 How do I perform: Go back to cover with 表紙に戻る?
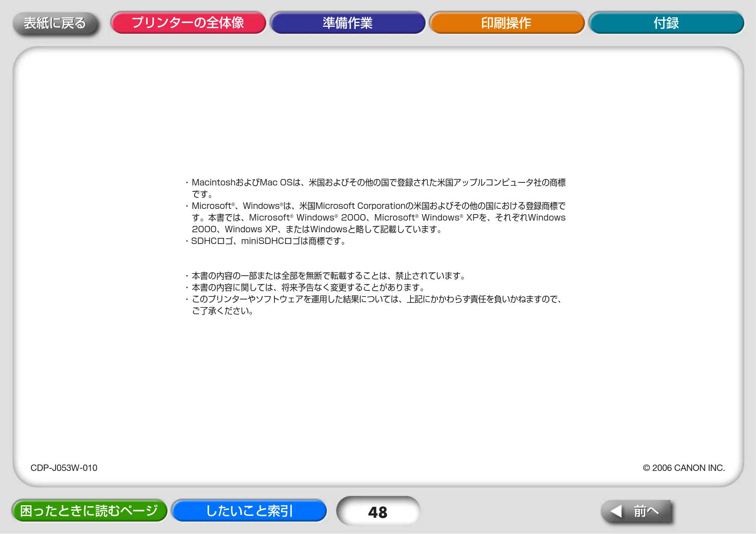(x=55, y=23)
